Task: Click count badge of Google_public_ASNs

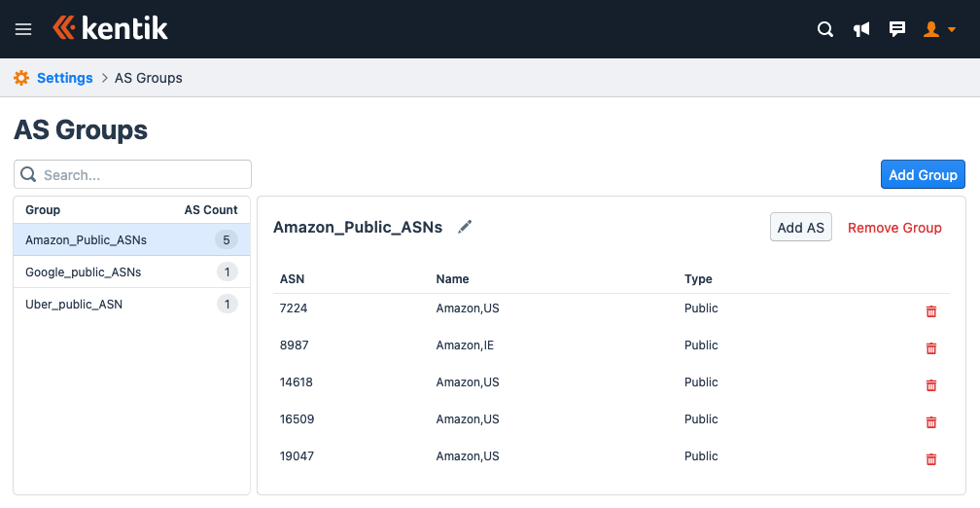Action: click(x=227, y=272)
